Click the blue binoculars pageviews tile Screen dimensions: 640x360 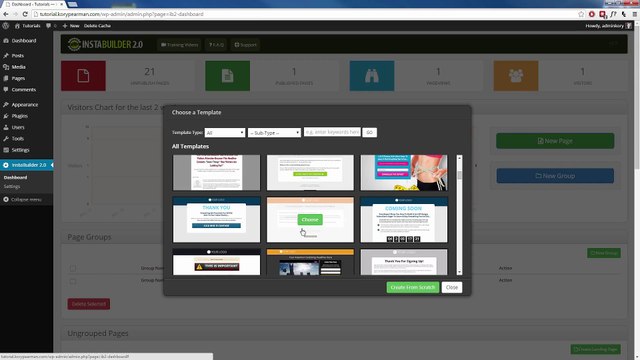tap(372, 76)
